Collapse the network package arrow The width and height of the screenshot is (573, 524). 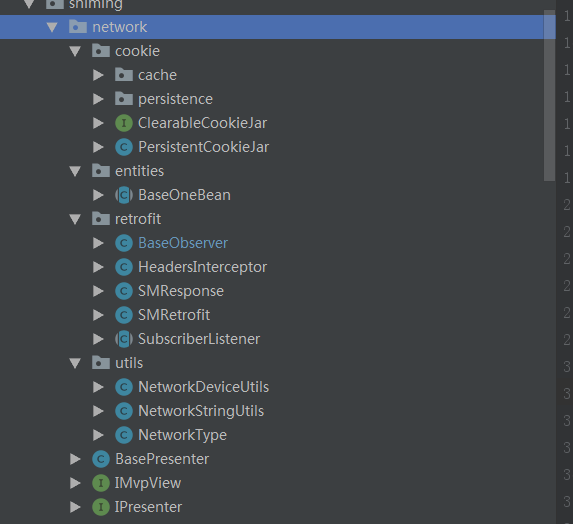(52, 27)
